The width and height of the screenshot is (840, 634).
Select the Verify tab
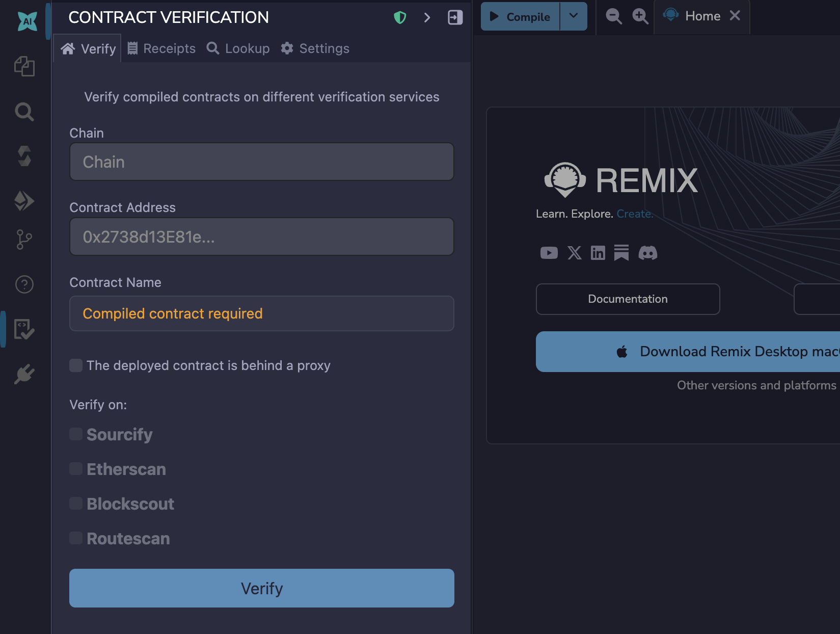(88, 48)
